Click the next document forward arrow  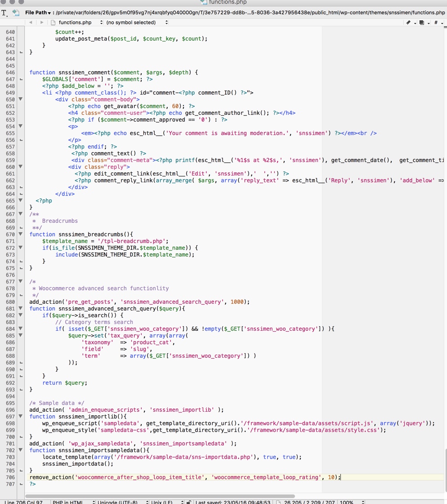click(42, 22)
